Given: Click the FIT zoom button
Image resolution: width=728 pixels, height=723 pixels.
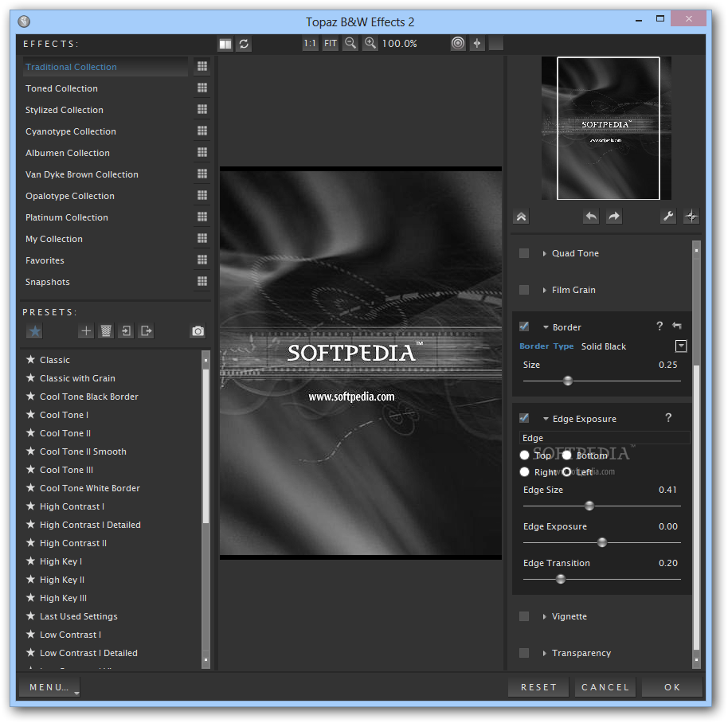Looking at the screenshot, I should tap(330, 44).
